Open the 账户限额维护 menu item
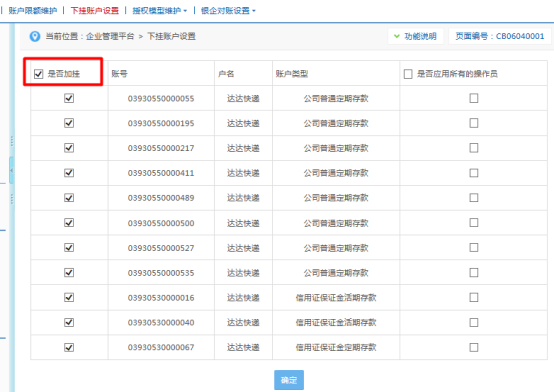This screenshot has width=554, height=392. click(x=33, y=11)
